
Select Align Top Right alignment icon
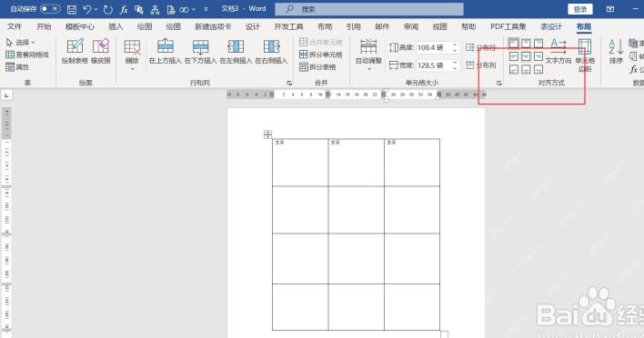click(538, 43)
